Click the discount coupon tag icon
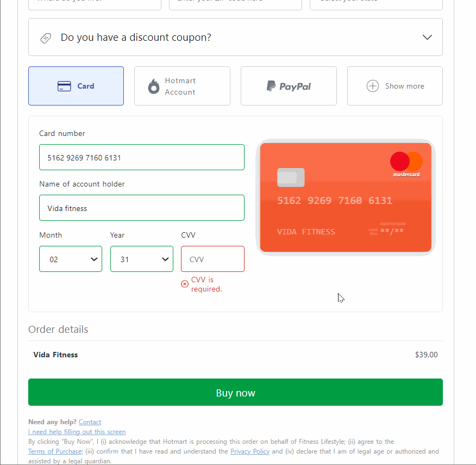 click(46, 38)
